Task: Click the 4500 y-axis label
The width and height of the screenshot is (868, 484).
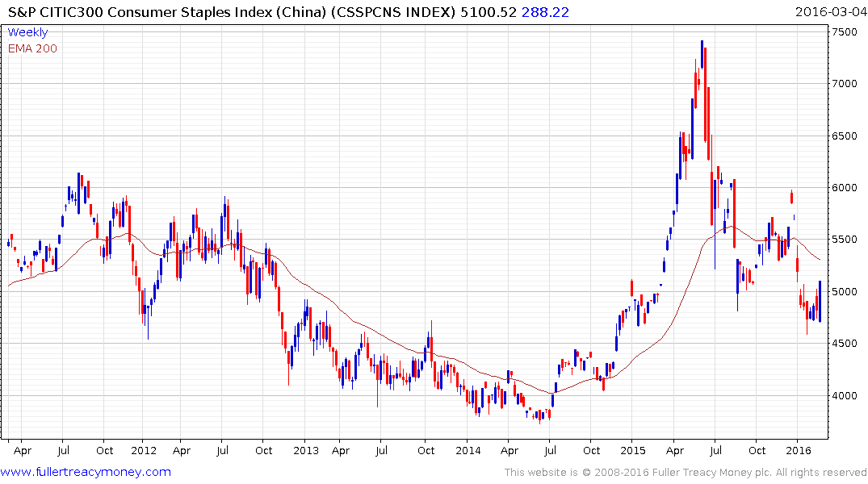Action: [845, 344]
